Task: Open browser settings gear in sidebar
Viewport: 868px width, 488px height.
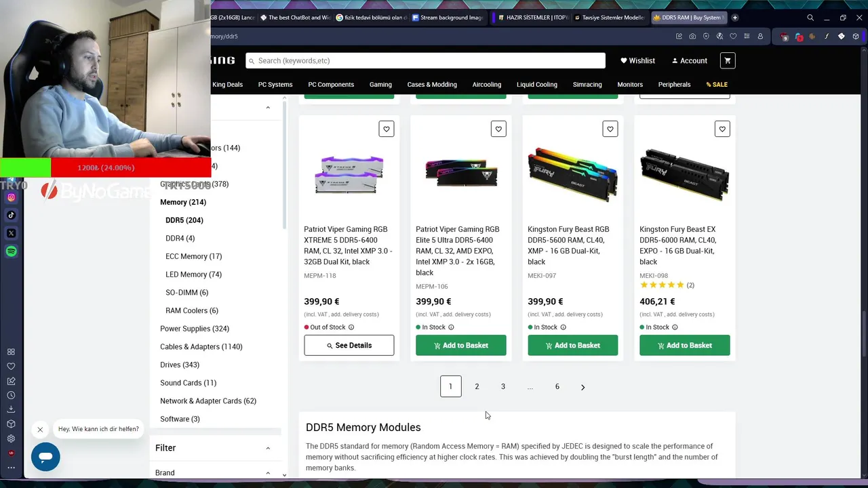Action: pyautogui.click(x=11, y=439)
